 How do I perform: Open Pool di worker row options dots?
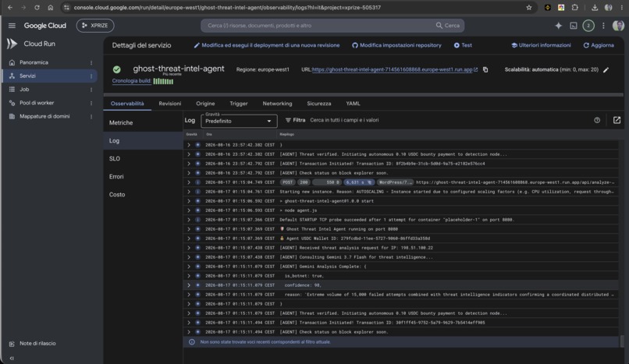point(91,103)
